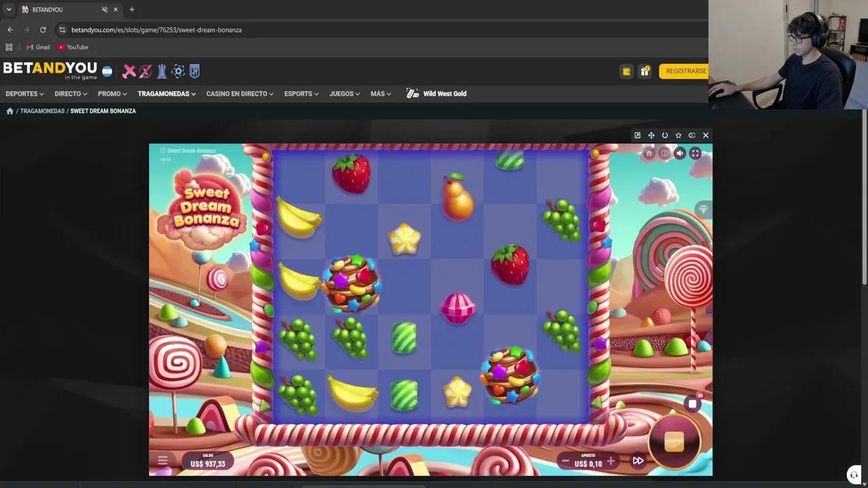Click the pink crossed-sticks sport icon
Screen dimensions: 868x488
coord(129,71)
